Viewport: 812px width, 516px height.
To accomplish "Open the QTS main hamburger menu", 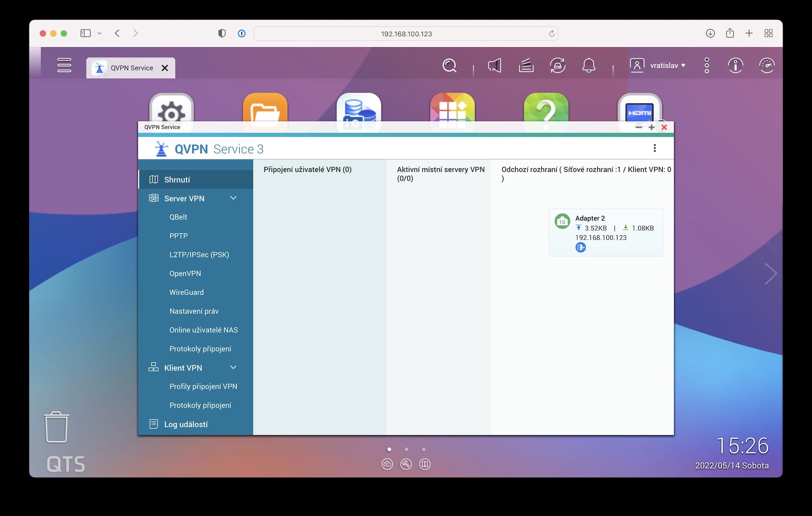I will (x=64, y=65).
